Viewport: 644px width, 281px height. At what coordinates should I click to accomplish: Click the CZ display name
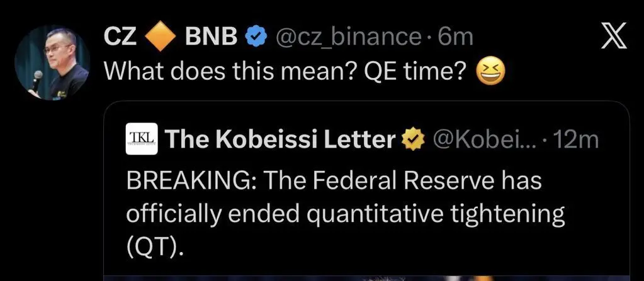(x=120, y=38)
